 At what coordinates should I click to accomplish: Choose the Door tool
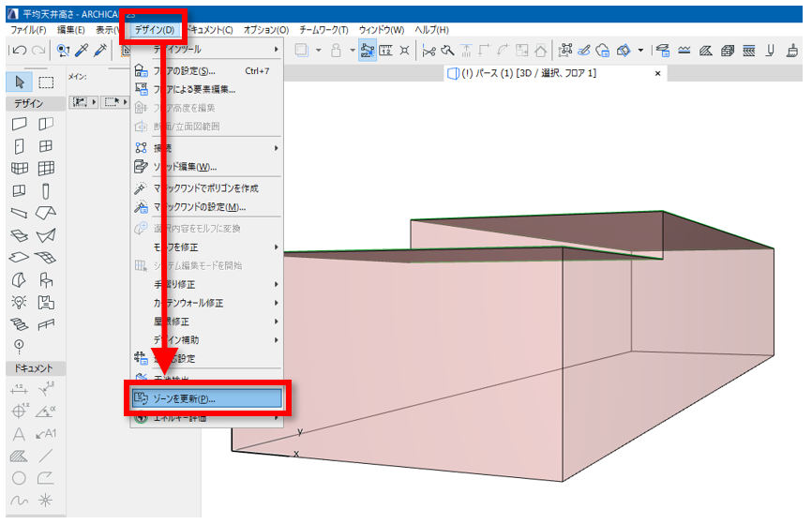click(19, 146)
